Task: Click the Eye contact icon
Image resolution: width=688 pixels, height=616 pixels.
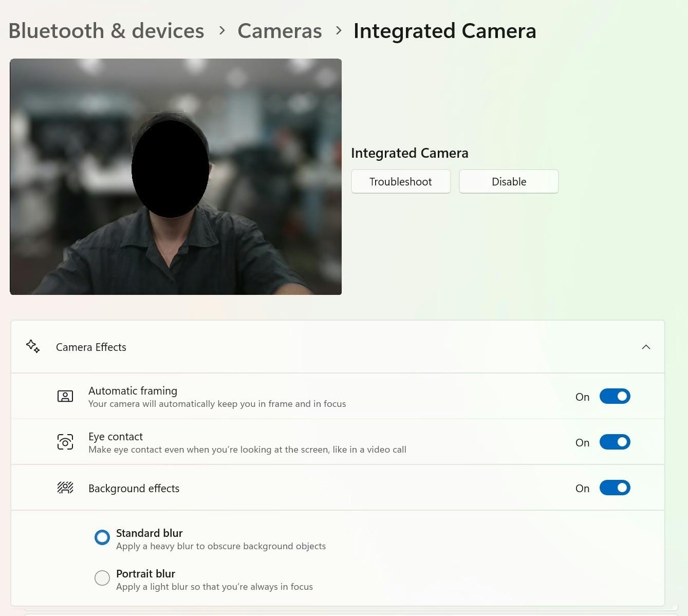Action: pyautogui.click(x=65, y=442)
